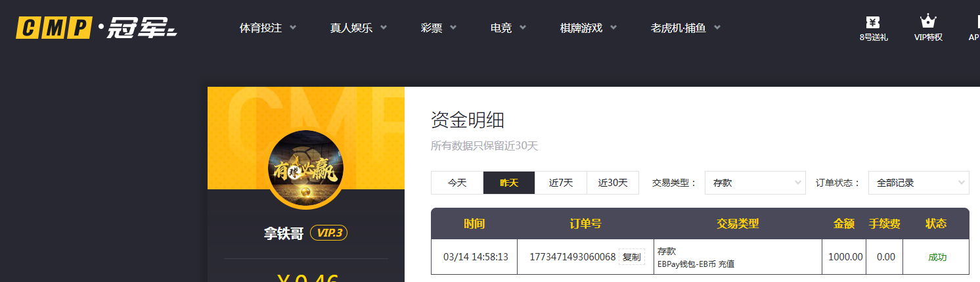Click the 时间 column header
The height and width of the screenshot is (282, 980).
[x=474, y=223]
